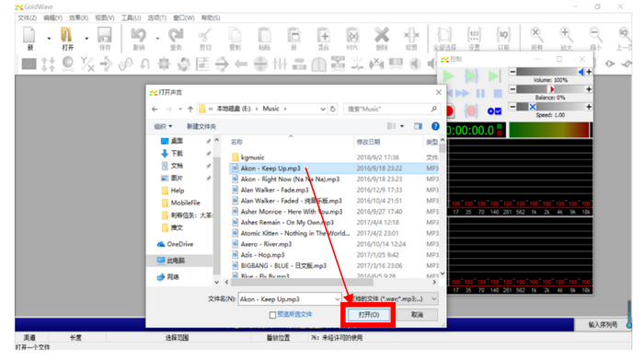Click the Stop square in Control window
The height and width of the screenshot is (361, 644).
[x=498, y=93]
